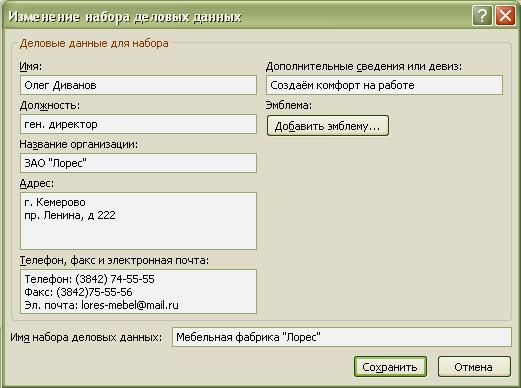Click the Телефон, факс и электронная почта label
Image resolution: width=521 pixels, height=388 pixels.
point(114,260)
